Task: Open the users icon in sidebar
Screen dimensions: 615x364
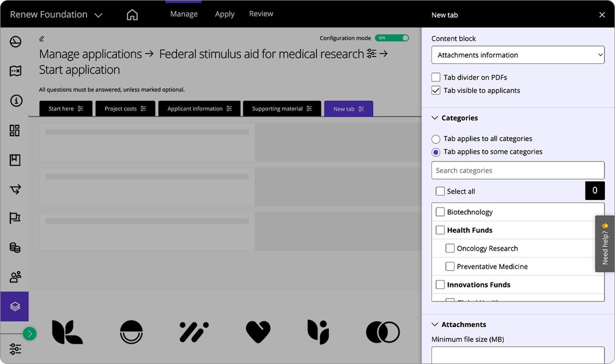Action: pyautogui.click(x=15, y=276)
